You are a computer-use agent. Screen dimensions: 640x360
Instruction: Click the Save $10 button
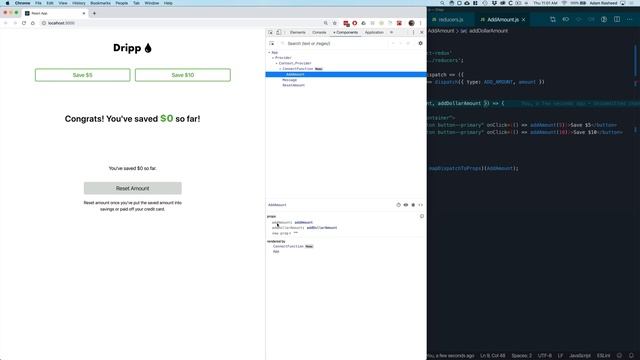pyautogui.click(x=183, y=75)
